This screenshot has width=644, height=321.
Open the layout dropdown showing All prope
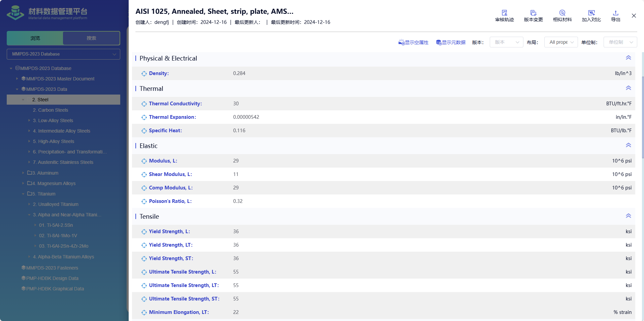pos(561,42)
